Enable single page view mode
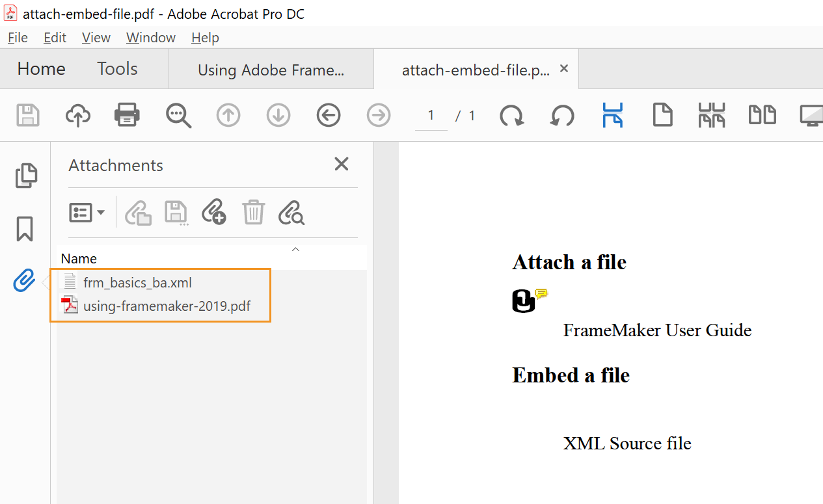The image size is (823, 504). click(x=663, y=114)
